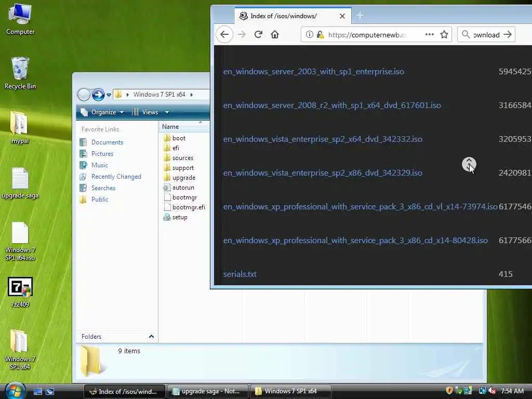Select the bootmgr.efi file

[184, 207]
